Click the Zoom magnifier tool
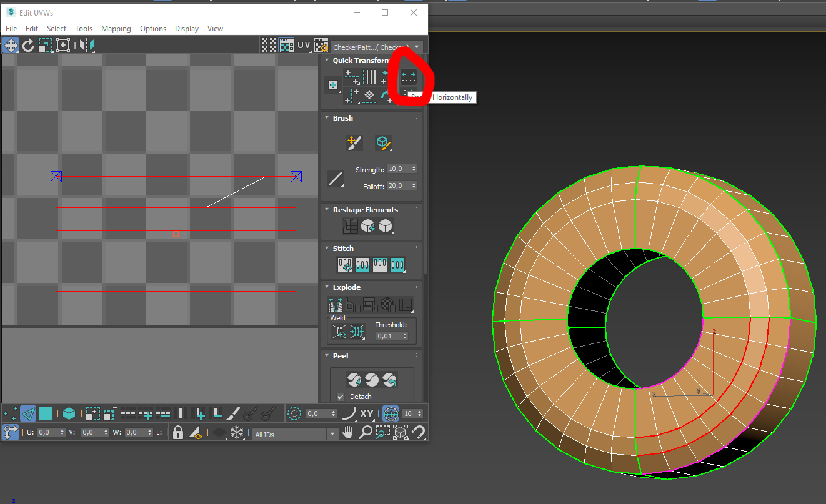Screen dimensions: 826x504 click(366, 432)
